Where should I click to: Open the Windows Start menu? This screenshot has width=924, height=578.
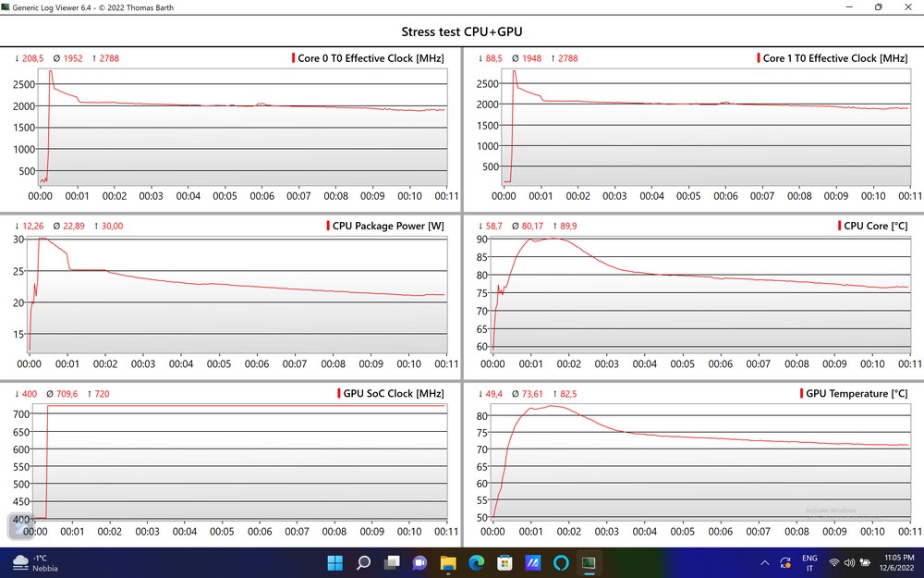[334, 562]
